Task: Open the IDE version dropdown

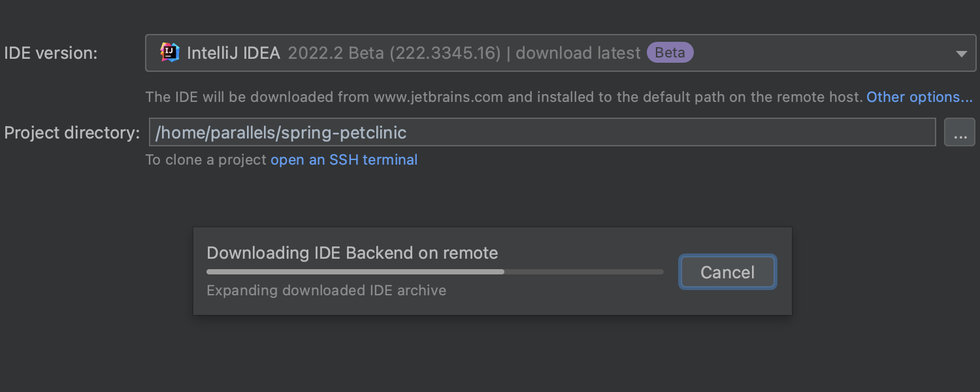Action: point(561,53)
